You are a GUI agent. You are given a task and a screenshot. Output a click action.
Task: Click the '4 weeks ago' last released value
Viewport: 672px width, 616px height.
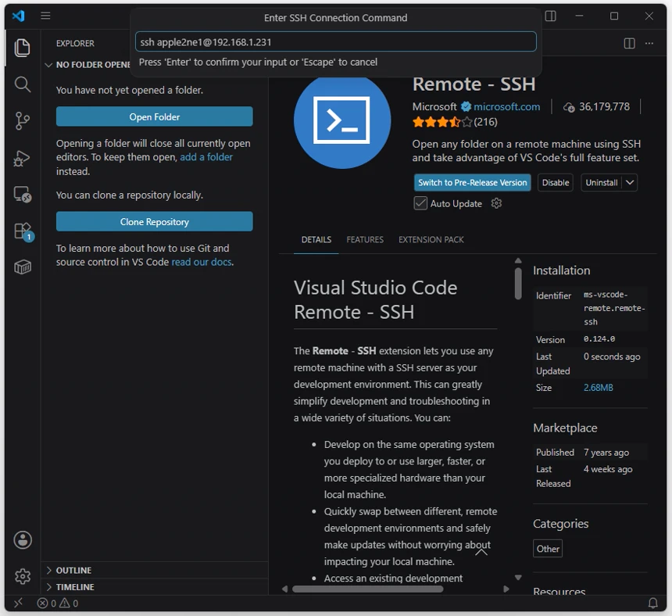click(x=608, y=469)
